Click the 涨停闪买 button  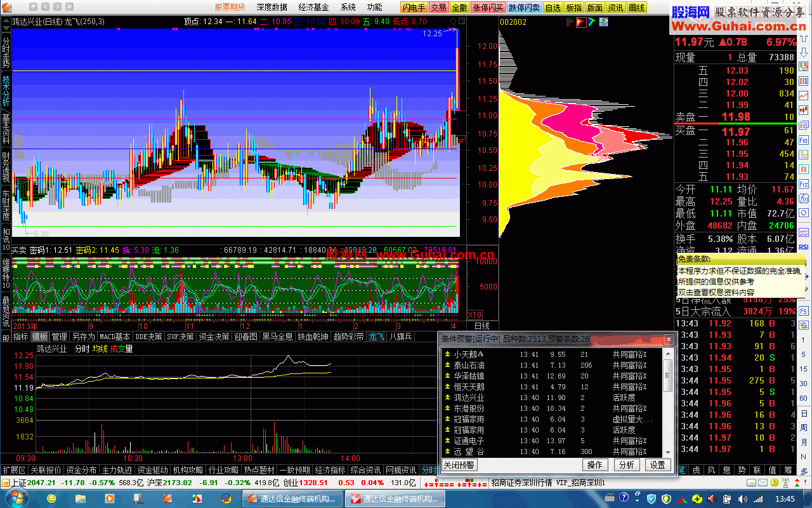point(488,8)
